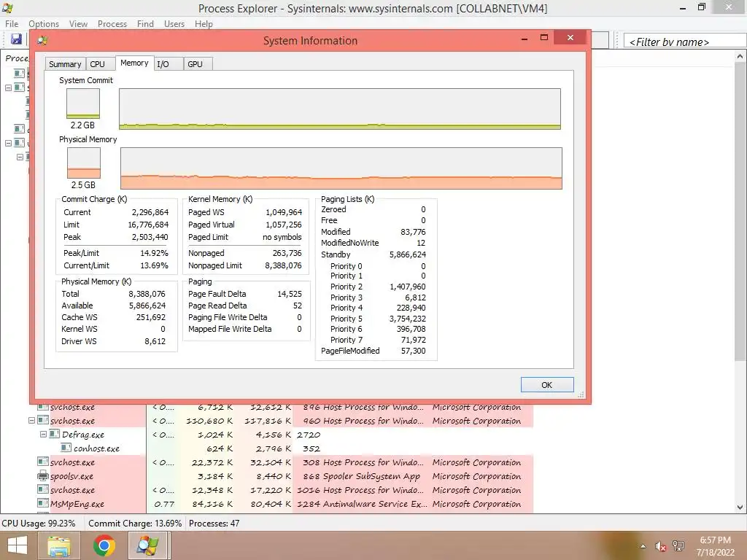747x560 pixels.
Task: Collapse the Defrag.exe tree node
Action: coord(43,435)
